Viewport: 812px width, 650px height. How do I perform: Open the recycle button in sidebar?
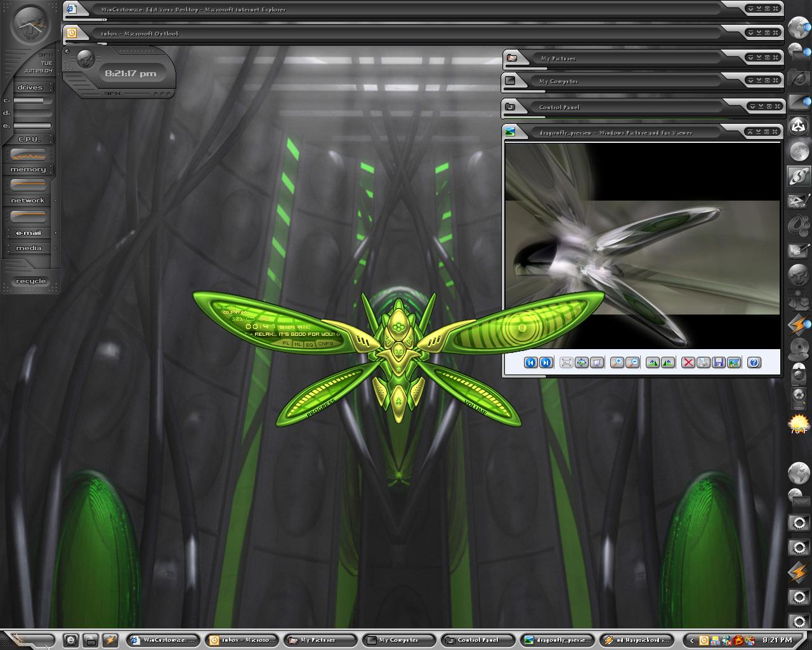click(31, 281)
